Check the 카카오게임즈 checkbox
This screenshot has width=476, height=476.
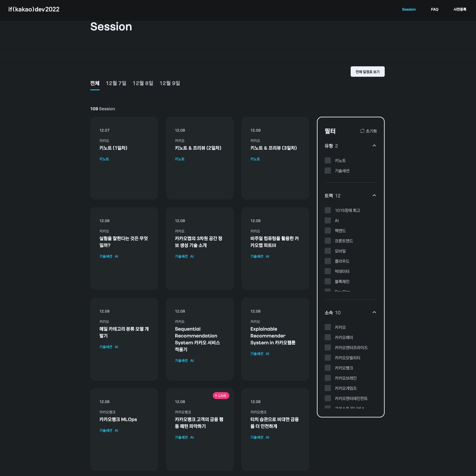[x=328, y=388]
